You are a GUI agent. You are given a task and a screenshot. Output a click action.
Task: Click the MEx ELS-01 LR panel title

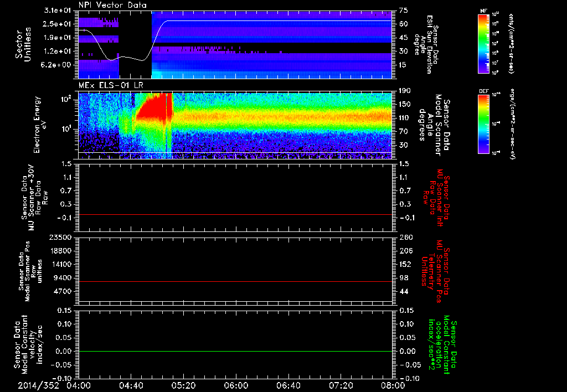tap(111, 86)
